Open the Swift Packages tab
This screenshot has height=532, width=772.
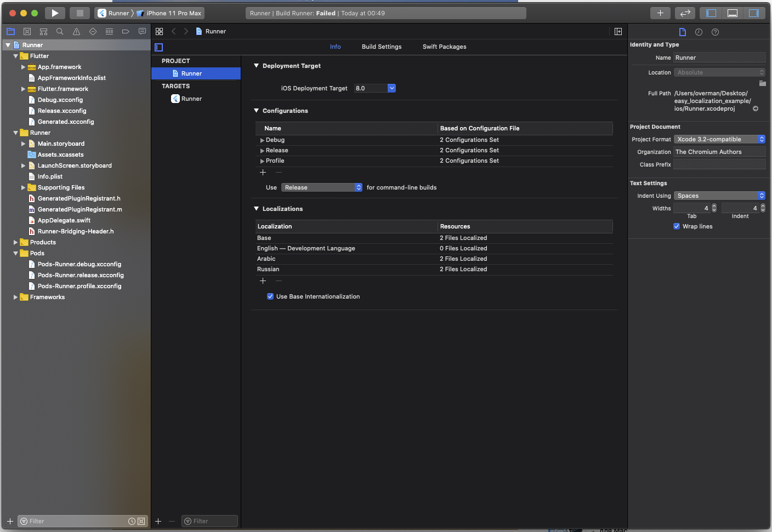[x=444, y=47]
